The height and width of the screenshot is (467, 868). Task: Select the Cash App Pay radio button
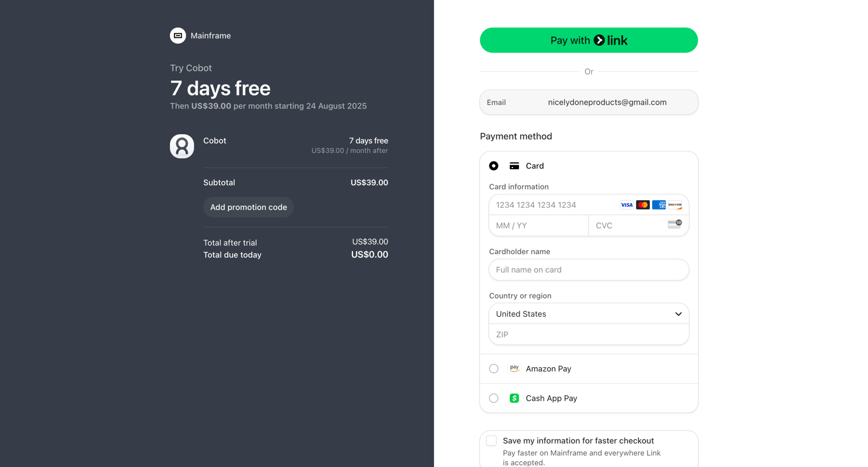click(x=494, y=398)
